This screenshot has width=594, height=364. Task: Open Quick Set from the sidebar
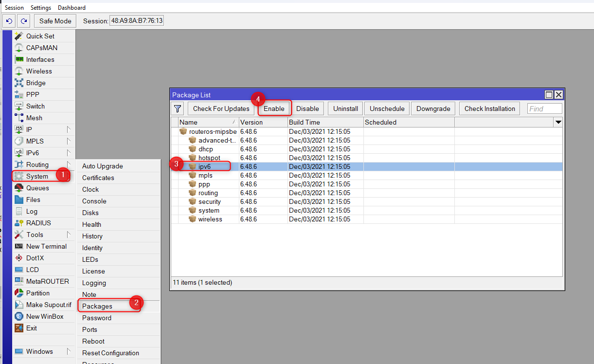pos(40,36)
